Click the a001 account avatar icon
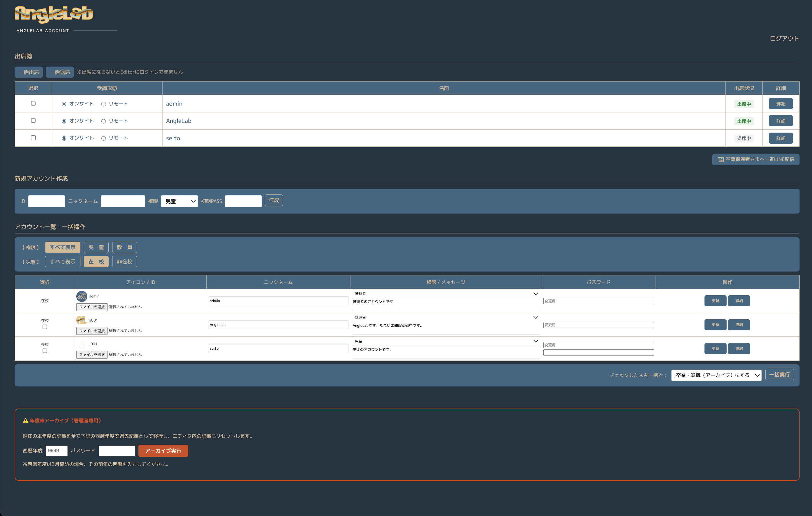Screen dimensions: 812x516 pyautogui.click(x=81, y=320)
